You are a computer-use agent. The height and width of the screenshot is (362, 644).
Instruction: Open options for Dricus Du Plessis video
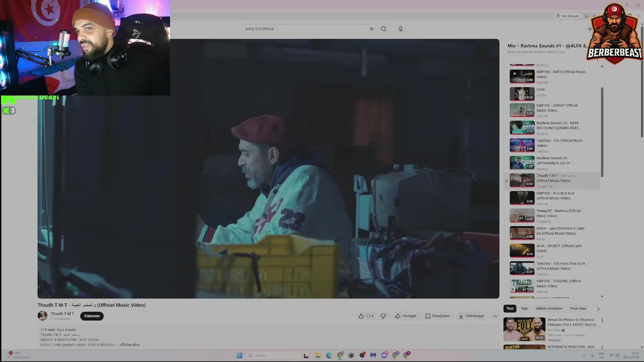tap(602, 320)
